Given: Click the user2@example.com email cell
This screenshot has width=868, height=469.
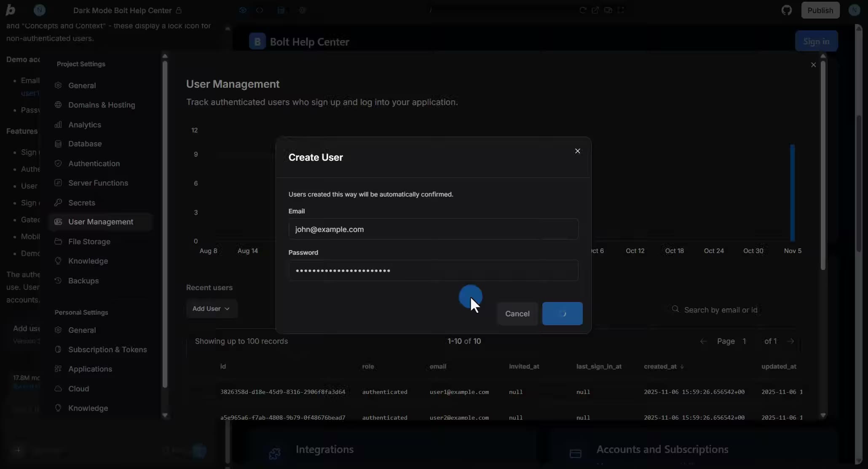Looking at the screenshot, I should tap(459, 417).
